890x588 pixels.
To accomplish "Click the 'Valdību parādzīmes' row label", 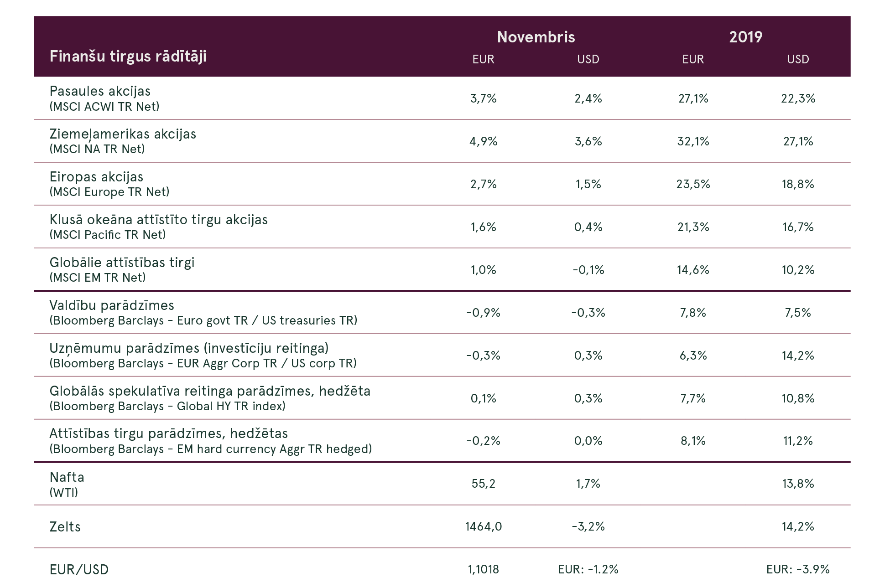I will (x=112, y=305).
